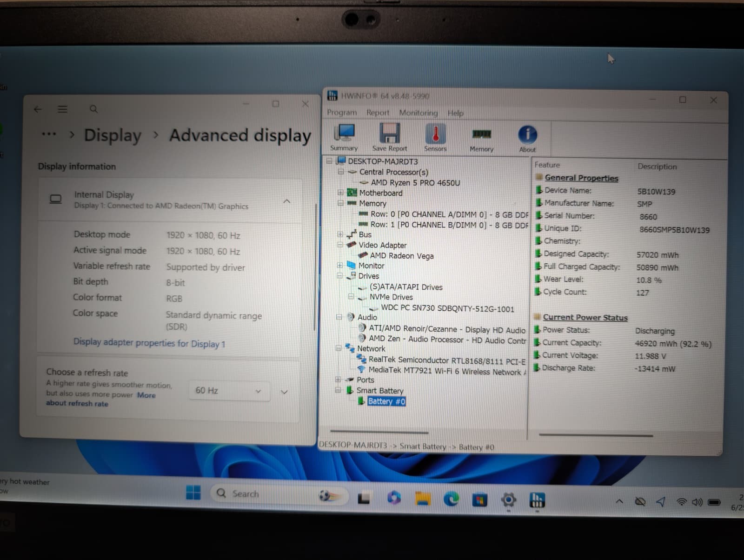This screenshot has height=560, width=744.
Task: Open the HWiNFO Help menu
Action: (455, 113)
